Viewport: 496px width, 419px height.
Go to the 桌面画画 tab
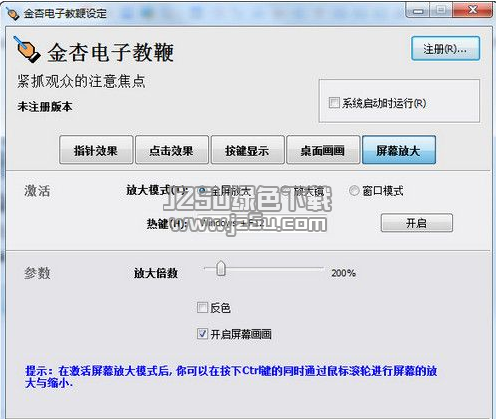[x=323, y=150]
